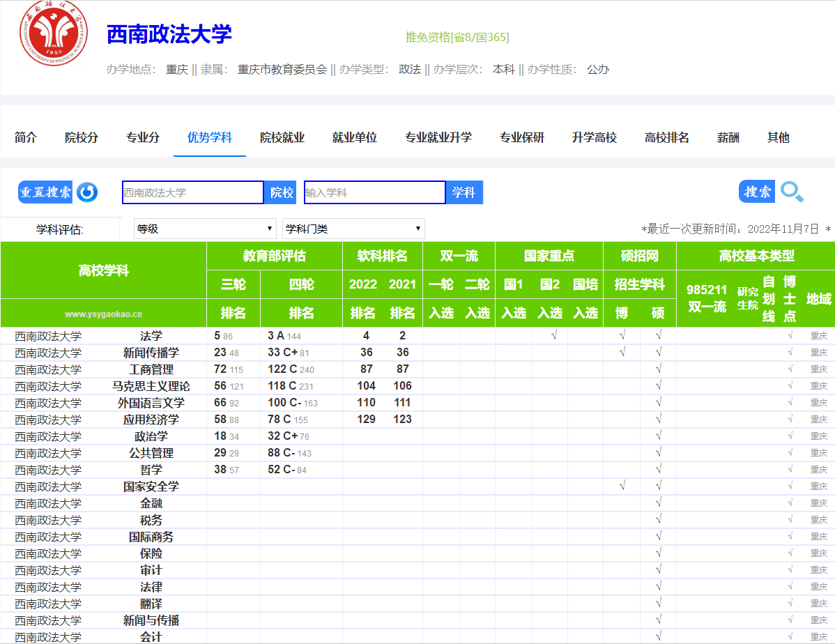Screen dimensions: 835x644
Task: Open the 专业保研 tab
Action: pyautogui.click(x=522, y=137)
